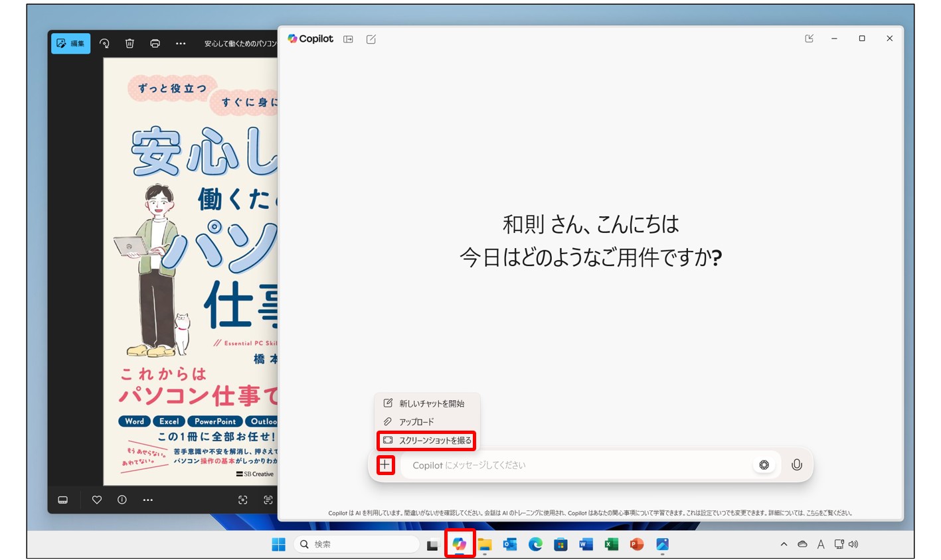Open the Copilot mode selector beside the microphone
The image size is (941, 560).
[x=764, y=465]
